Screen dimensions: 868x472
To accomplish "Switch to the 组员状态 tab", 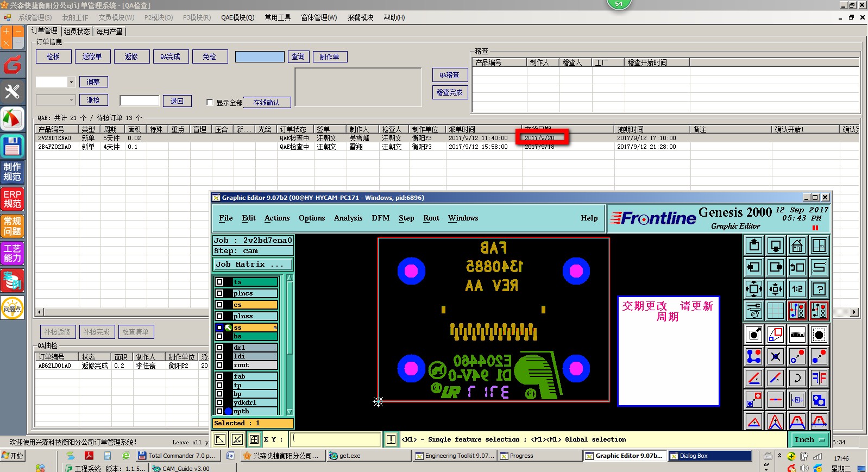I will [77, 32].
